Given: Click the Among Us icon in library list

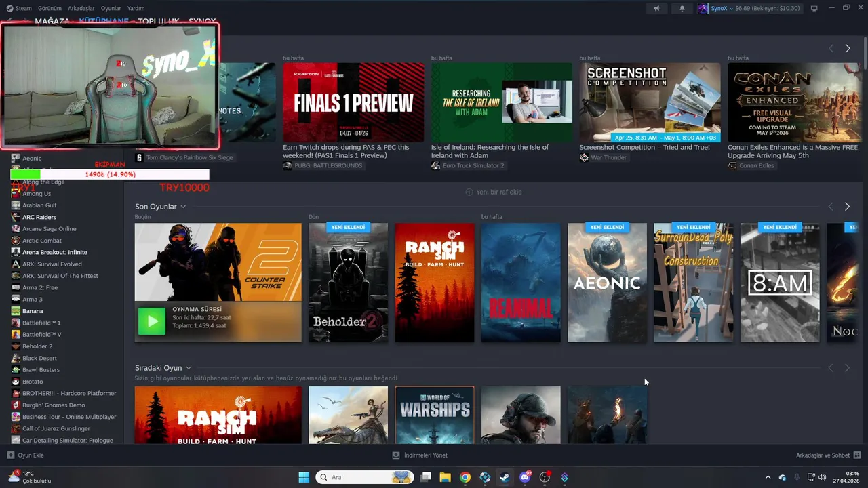Looking at the screenshot, I should [16, 193].
